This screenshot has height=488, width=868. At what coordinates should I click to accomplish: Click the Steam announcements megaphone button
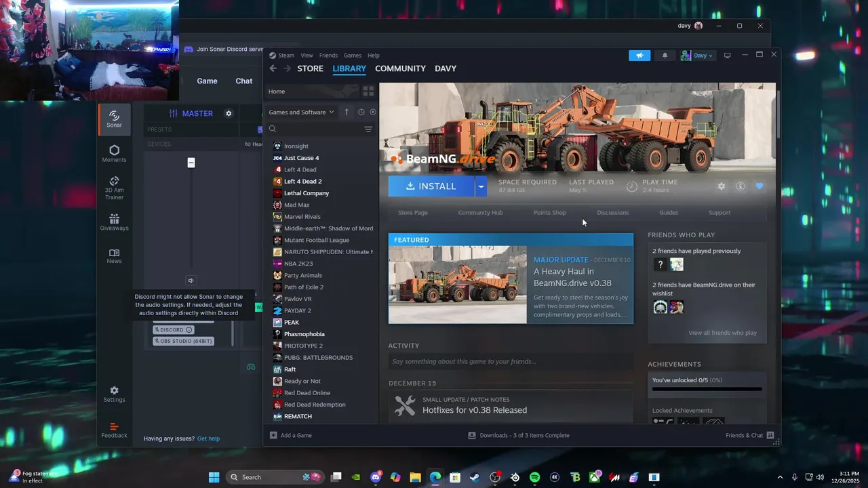(x=639, y=56)
